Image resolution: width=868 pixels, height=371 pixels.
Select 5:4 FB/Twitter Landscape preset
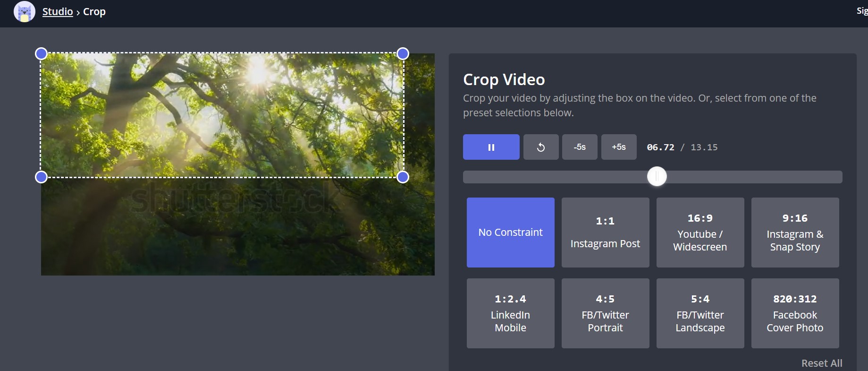coord(700,313)
